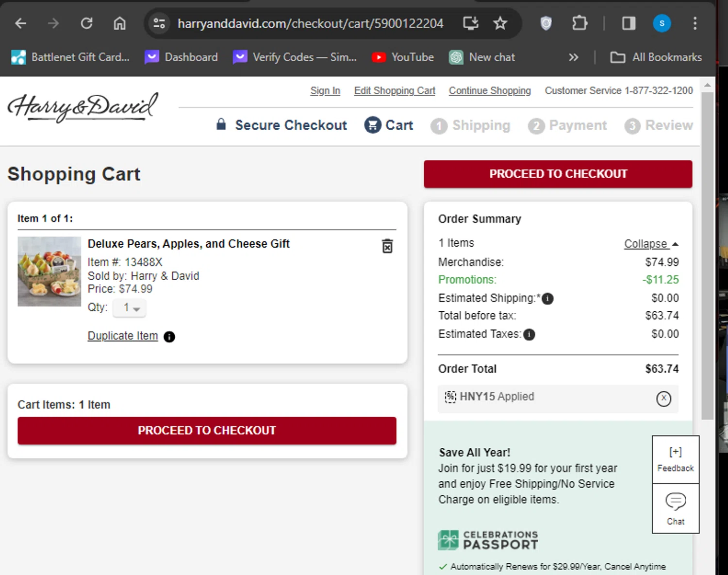Click bottom Proceed to Checkout button

[x=207, y=430]
